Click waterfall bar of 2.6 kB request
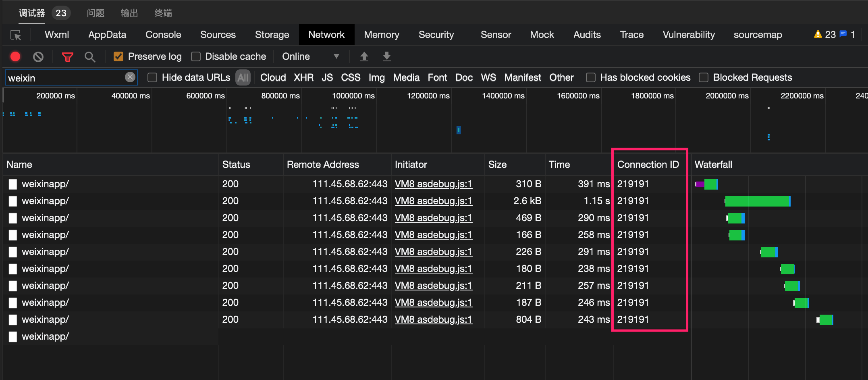Viewport: 868px width, 380px height. tap(758, 201)
